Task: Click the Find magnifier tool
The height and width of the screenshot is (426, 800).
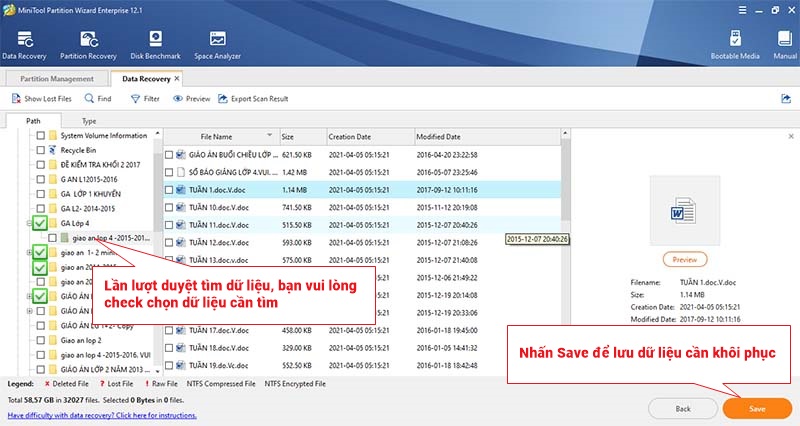Action: pos(89,98)
